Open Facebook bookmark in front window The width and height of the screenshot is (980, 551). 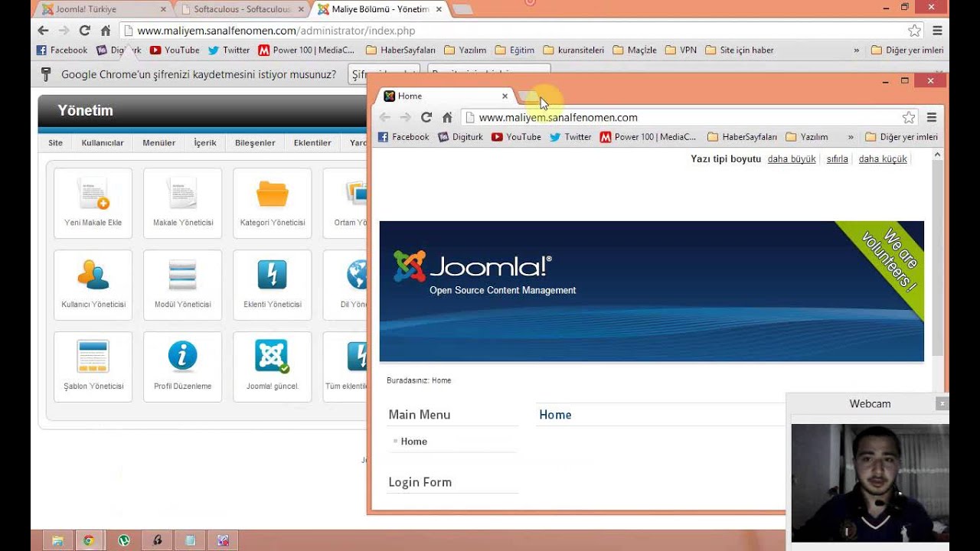pos(403,137)
